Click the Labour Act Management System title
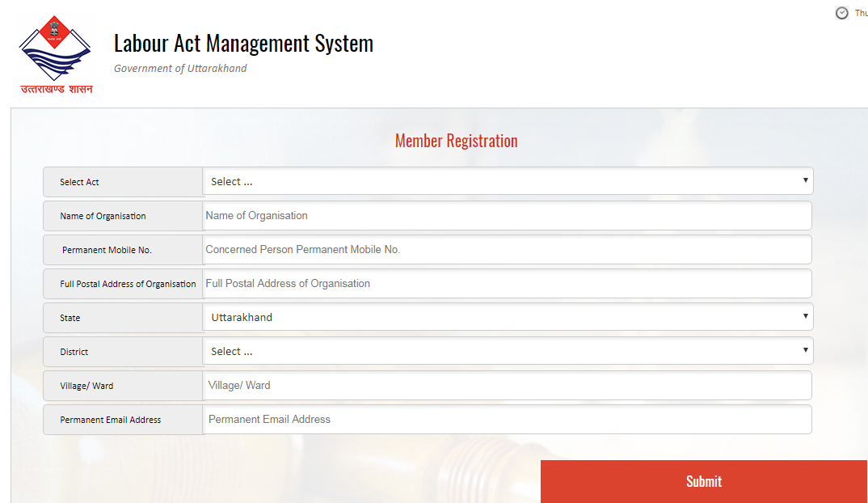The image size is (868, 503). pyautogui.click(x=243, y=43)
